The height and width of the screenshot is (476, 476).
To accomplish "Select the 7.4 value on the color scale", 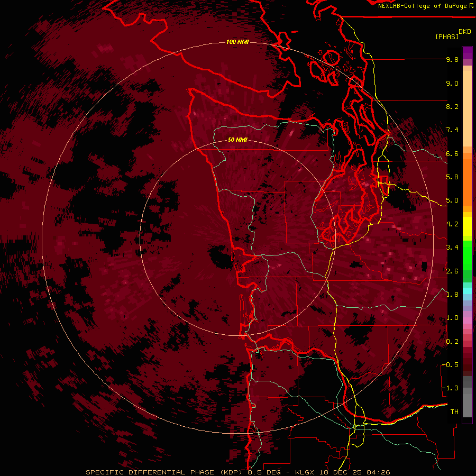I will pyautogui.click(x=452, y=130).
